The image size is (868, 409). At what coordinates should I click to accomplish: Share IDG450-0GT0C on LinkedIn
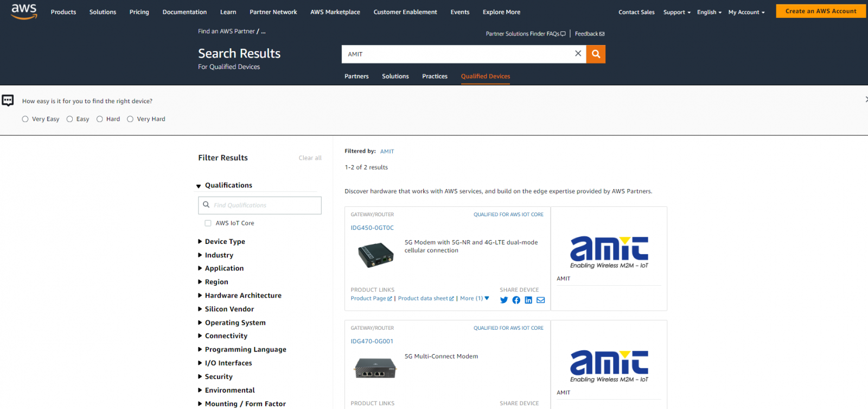coord(528,300)
